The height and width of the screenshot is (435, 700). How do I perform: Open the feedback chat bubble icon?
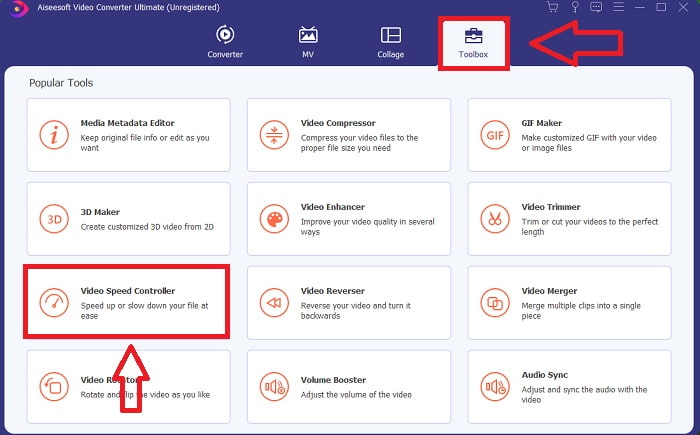click(x=597, y=7)
